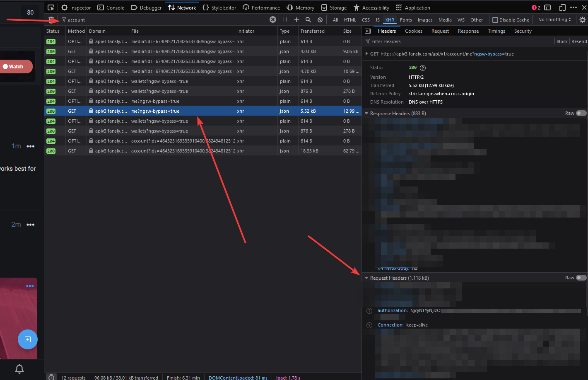The image size is (588, 380).
Task: Enable the Disable Cache checkbox
Action: (x=495, y=20)
